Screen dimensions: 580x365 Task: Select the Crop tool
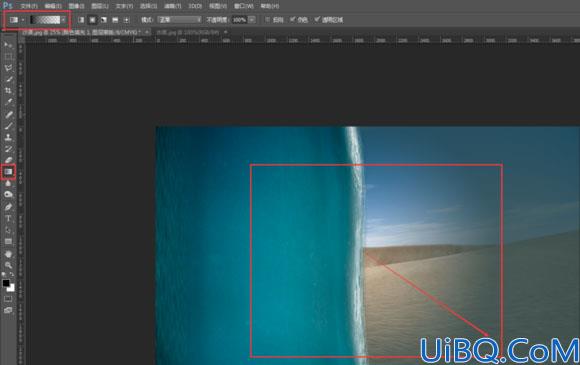(8, 91)
